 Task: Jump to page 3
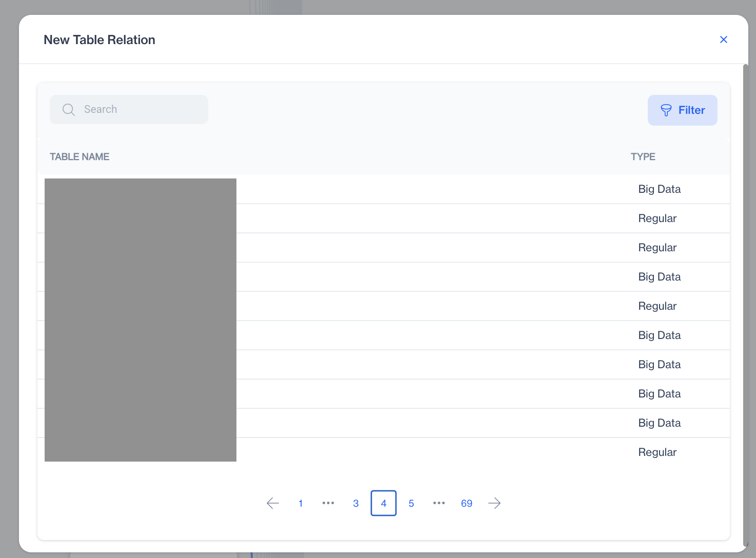(x=356, y=503)
